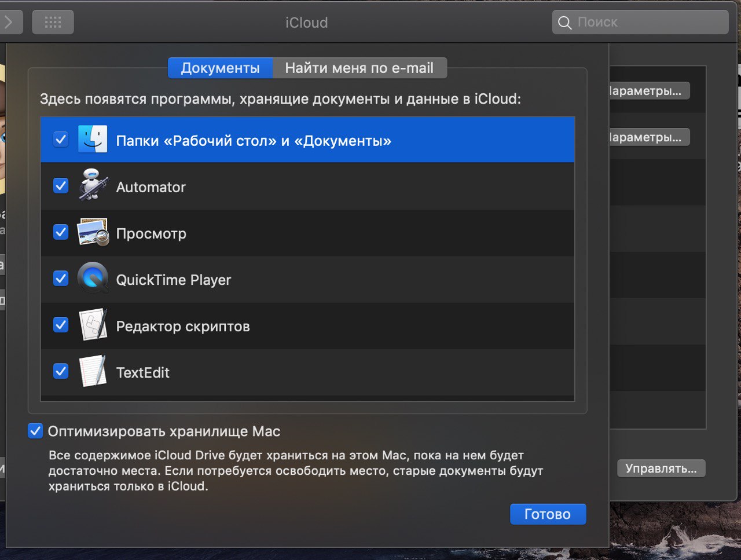
Task: Click the upper Параметры… button behind the sheet
Action: pyautogui.click(x=649, y=91)
